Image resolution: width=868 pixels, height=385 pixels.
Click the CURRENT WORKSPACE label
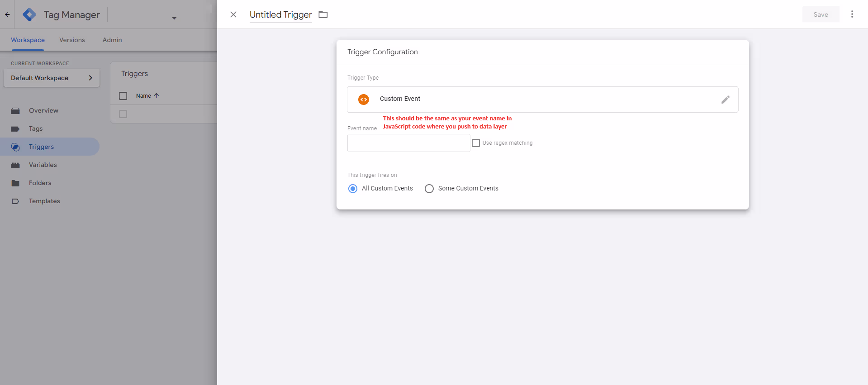(40, 63)
